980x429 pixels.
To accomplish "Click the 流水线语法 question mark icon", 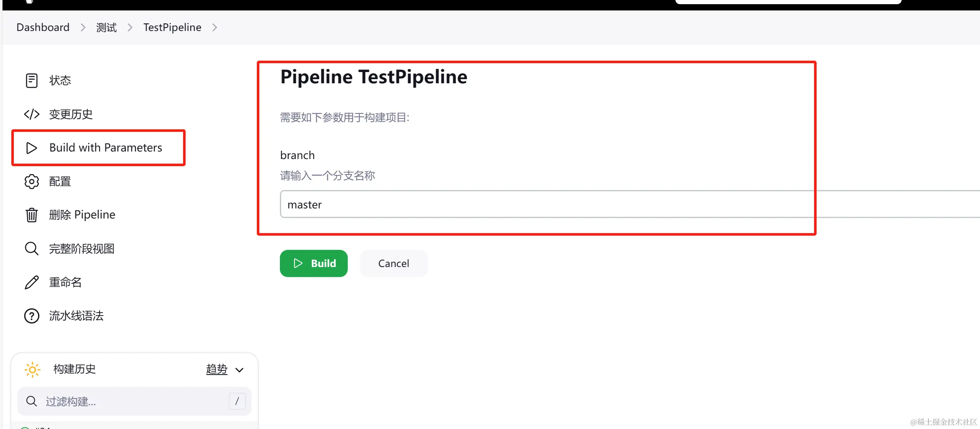I will [31, 316].
